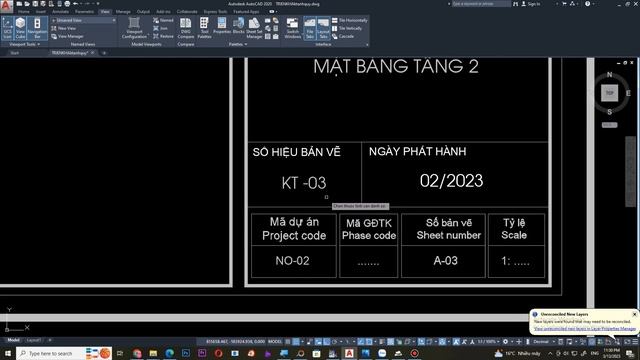Click the Windows Start button
The image size is (640, 360).
point(7,353)
